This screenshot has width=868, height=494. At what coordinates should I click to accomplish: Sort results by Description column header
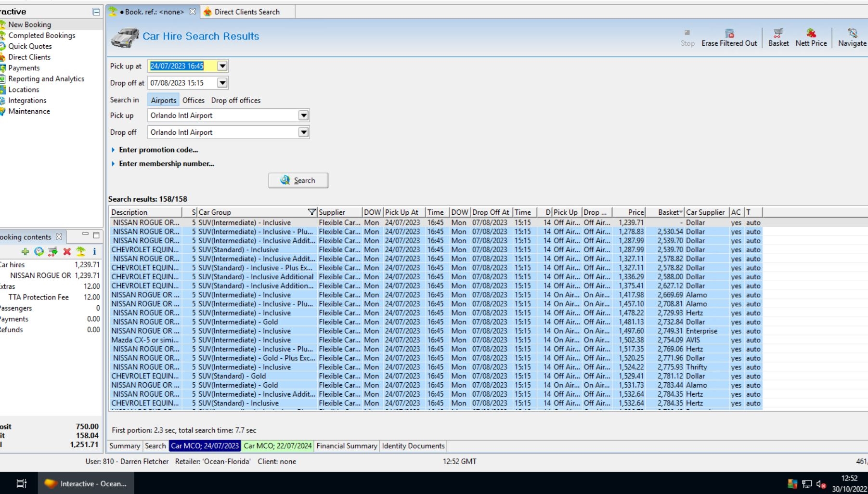point(146,212)
